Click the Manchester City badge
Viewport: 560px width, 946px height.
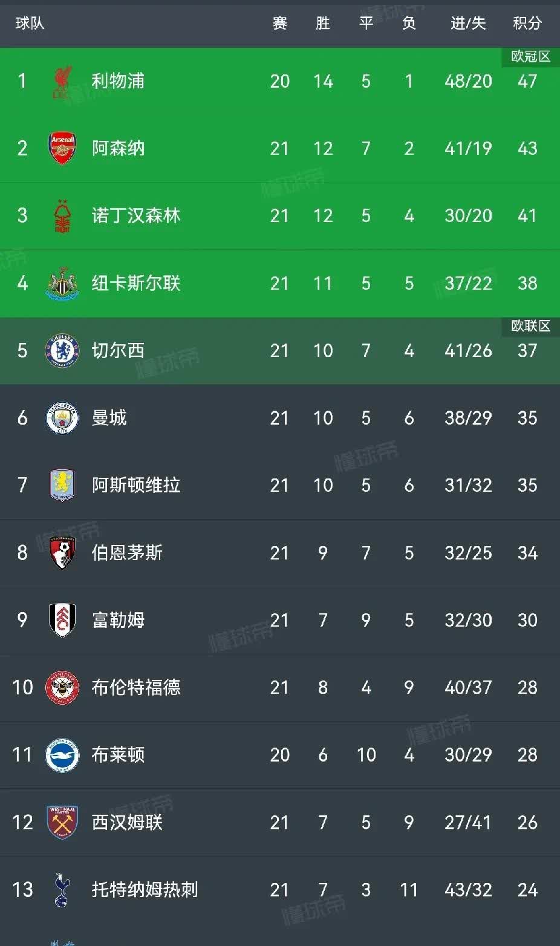(60, 418)
